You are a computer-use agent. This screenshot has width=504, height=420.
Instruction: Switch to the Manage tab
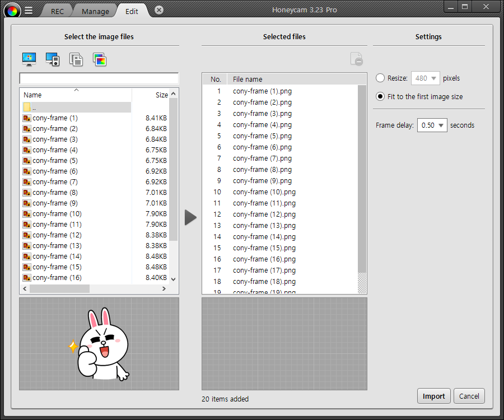95,11
